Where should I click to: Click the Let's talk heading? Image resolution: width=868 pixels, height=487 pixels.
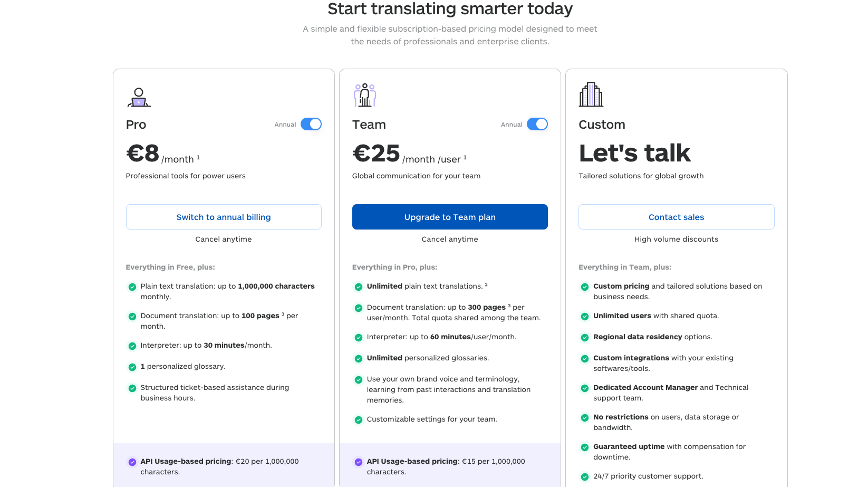(x=634, y=153)
